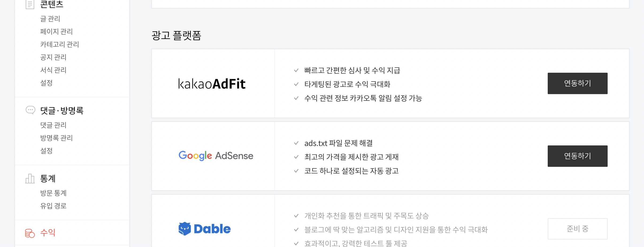This screenshot has width=644, height=247.
Task: Click the 광고 플랫폼 heading
Action: [x=176, y=35]
